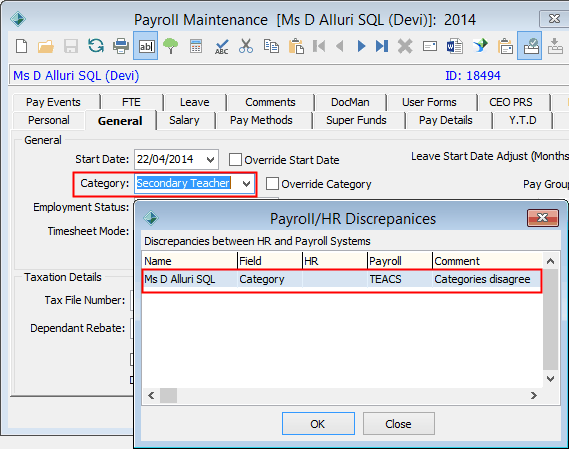569x449 pixels.
Task: Switch to the Comments tab
Action: pyautogui.click(x=270, y=102)
